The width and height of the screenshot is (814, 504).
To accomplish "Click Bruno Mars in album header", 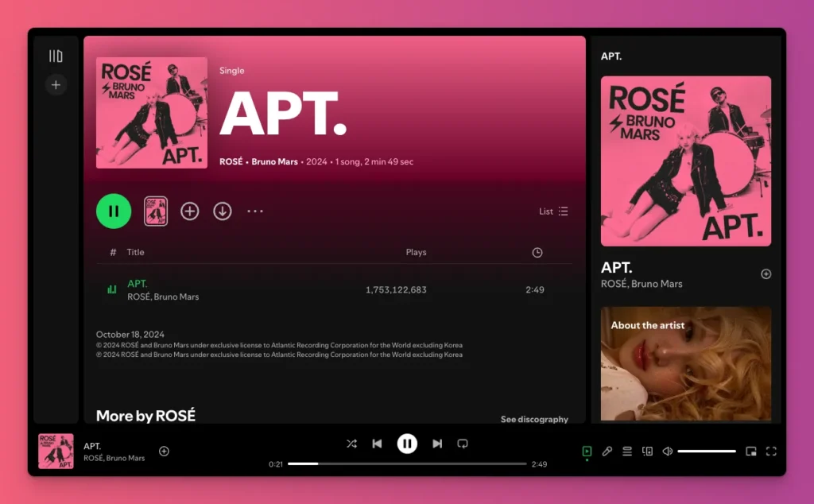I will click(274, 161).
